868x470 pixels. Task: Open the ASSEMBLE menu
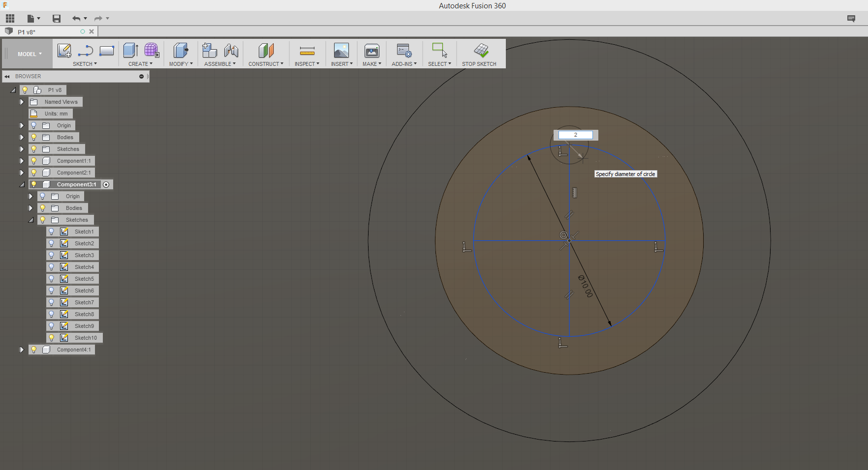pos(220,64)
